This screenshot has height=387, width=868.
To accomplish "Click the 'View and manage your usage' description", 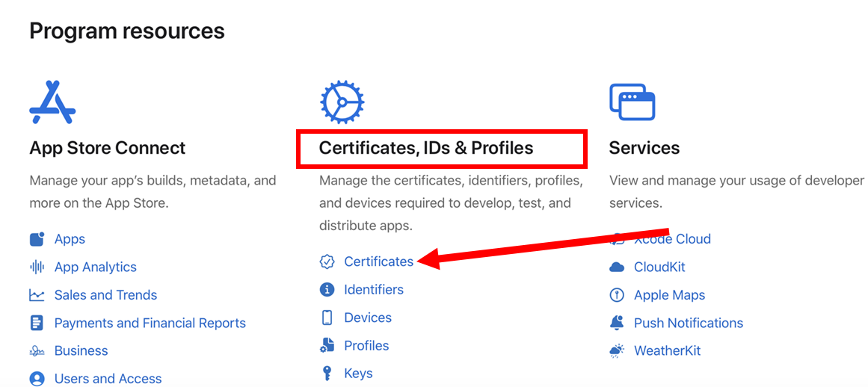I will (737, 192).
